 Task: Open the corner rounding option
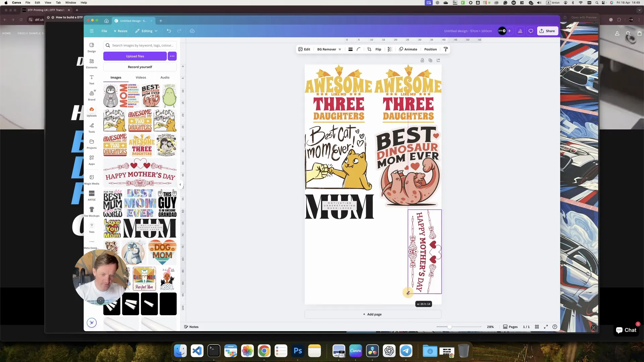(x=359, y=49)
